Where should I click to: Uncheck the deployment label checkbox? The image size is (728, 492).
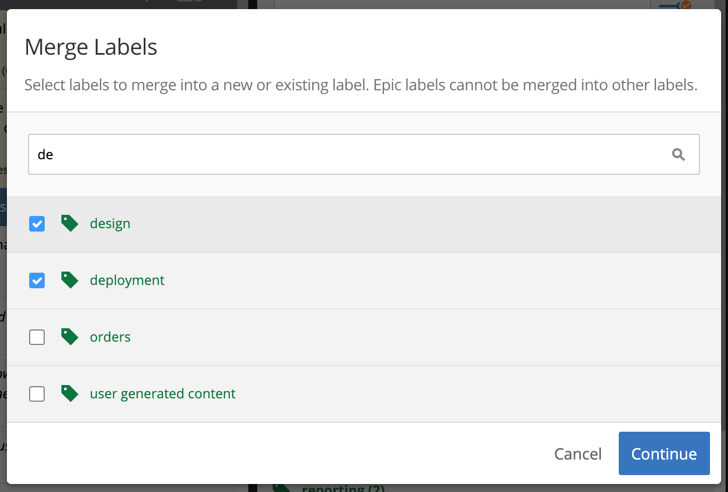pyautogui.click(x=37, y=280)
